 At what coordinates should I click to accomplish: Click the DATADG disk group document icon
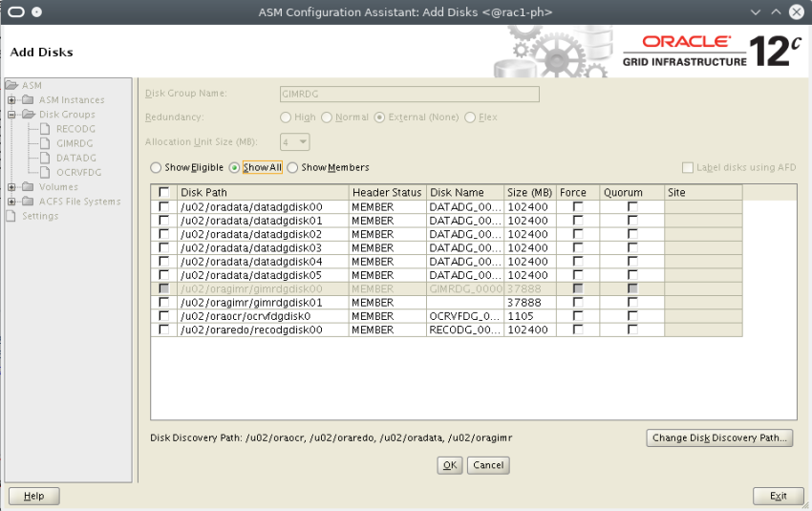tap(45, 158)
